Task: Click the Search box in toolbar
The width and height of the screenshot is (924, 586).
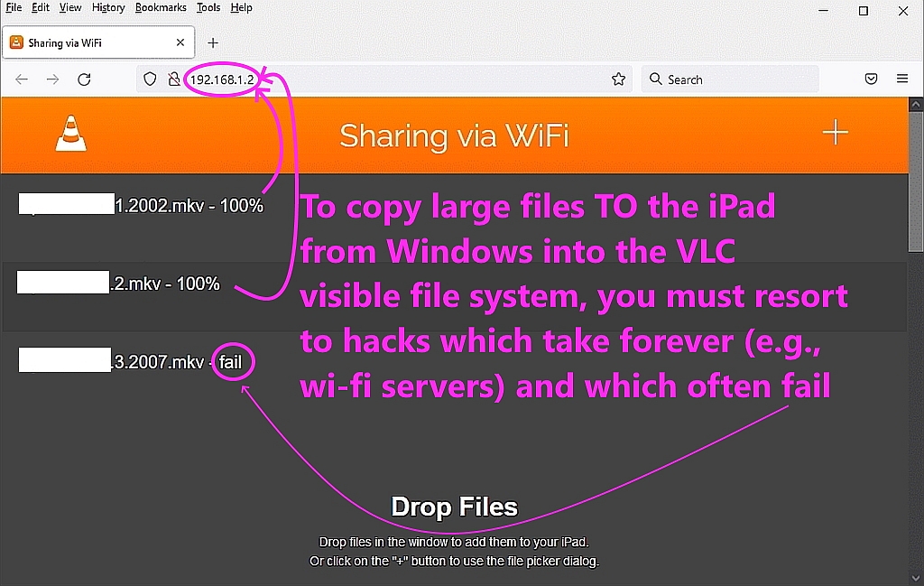Action: point(730,79)
